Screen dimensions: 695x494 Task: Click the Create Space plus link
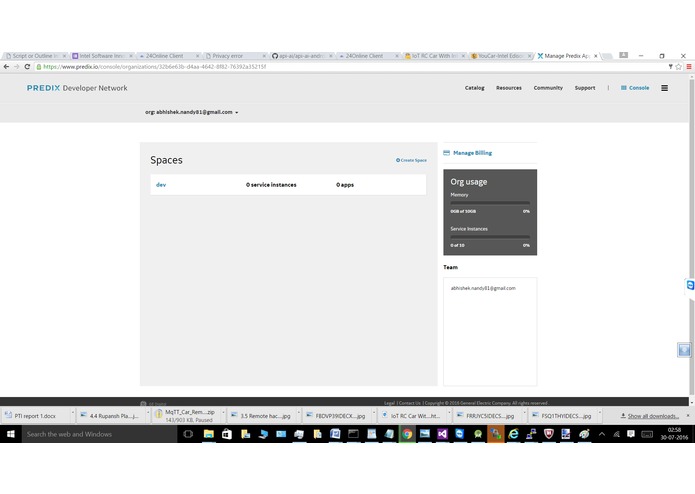(x=411, y=160)
